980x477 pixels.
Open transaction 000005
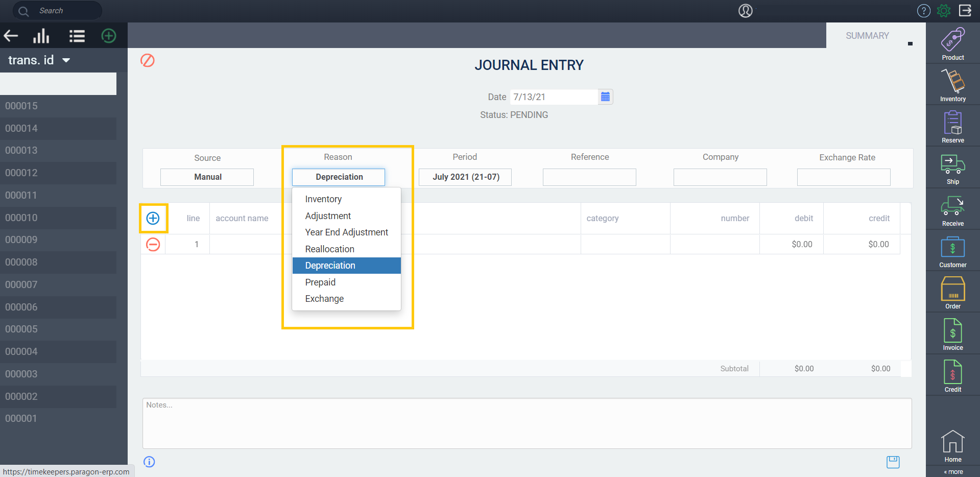[x=58, y=329]
